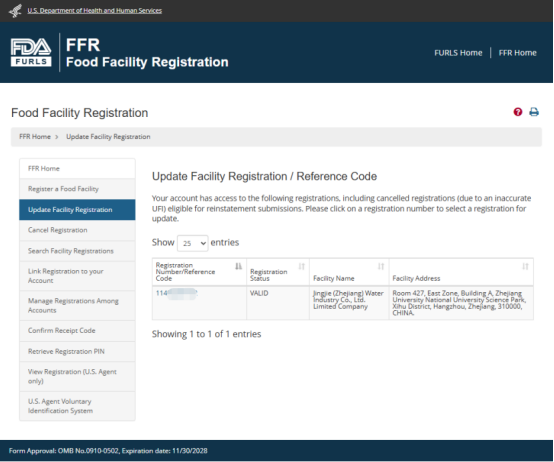Open Confirm Receipt Code sidebar item
Screen dimensions: 554x462
point(77,331)
